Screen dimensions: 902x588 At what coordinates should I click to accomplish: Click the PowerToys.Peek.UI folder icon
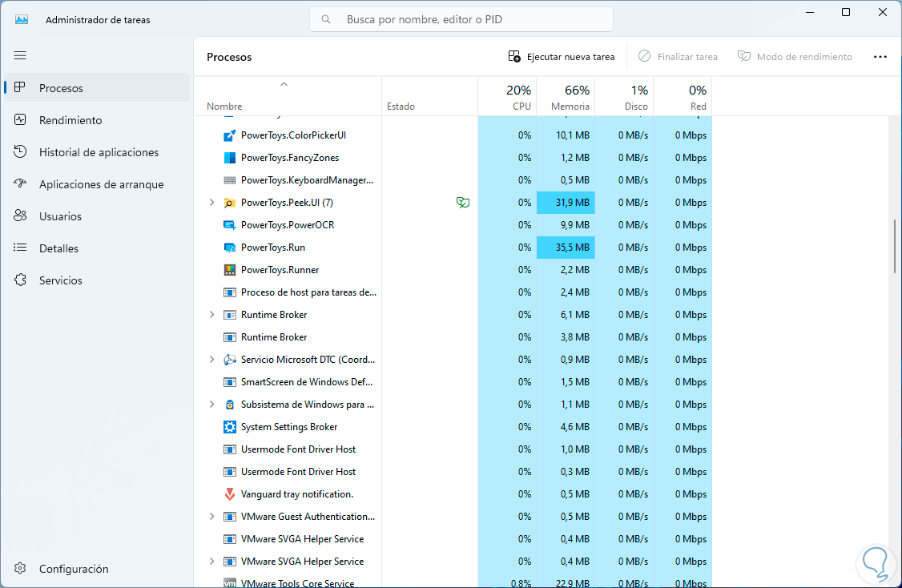coord(230,203)
